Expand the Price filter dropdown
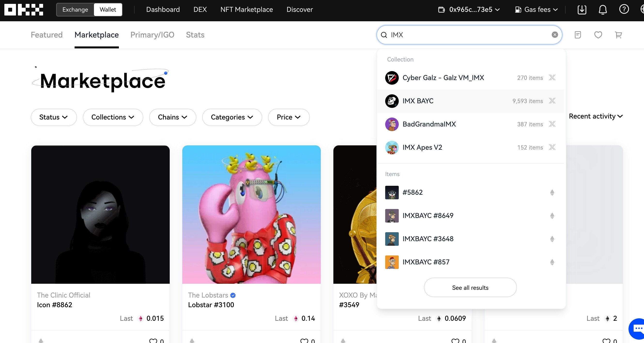 pyautogui.click(x=289, y=117)
